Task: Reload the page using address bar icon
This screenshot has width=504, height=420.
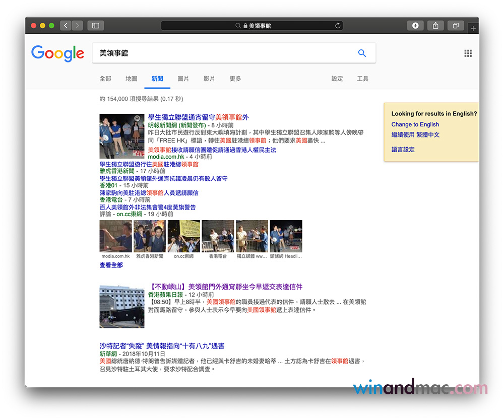Action: 338,25
